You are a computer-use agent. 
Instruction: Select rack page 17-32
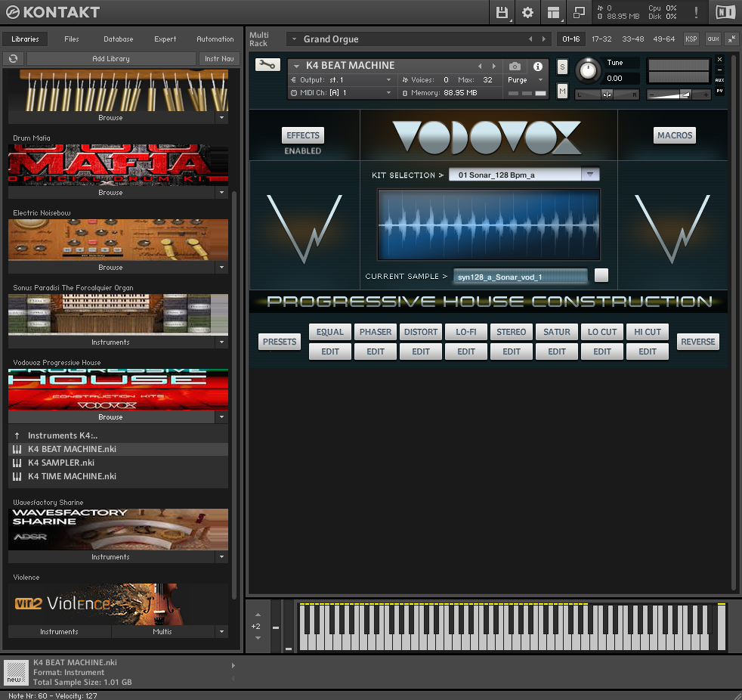tap(601, 39)
